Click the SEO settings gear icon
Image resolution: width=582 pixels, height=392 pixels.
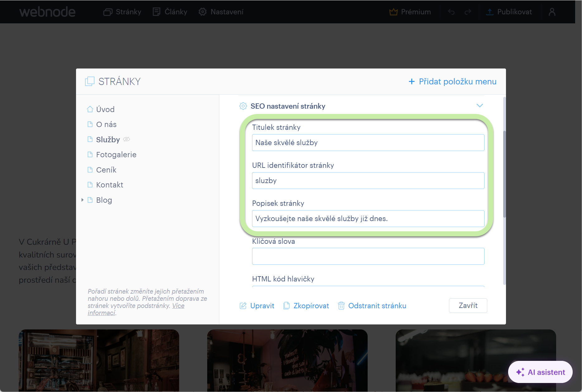coord(243,106)
